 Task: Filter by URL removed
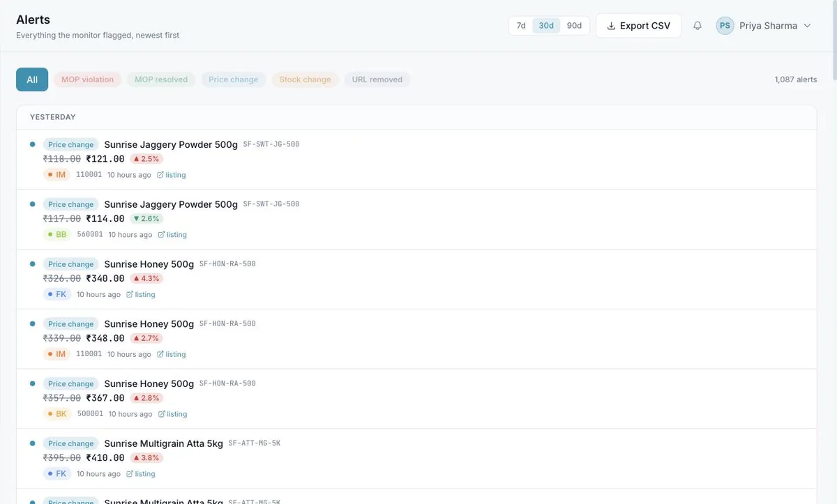point(377,79)
